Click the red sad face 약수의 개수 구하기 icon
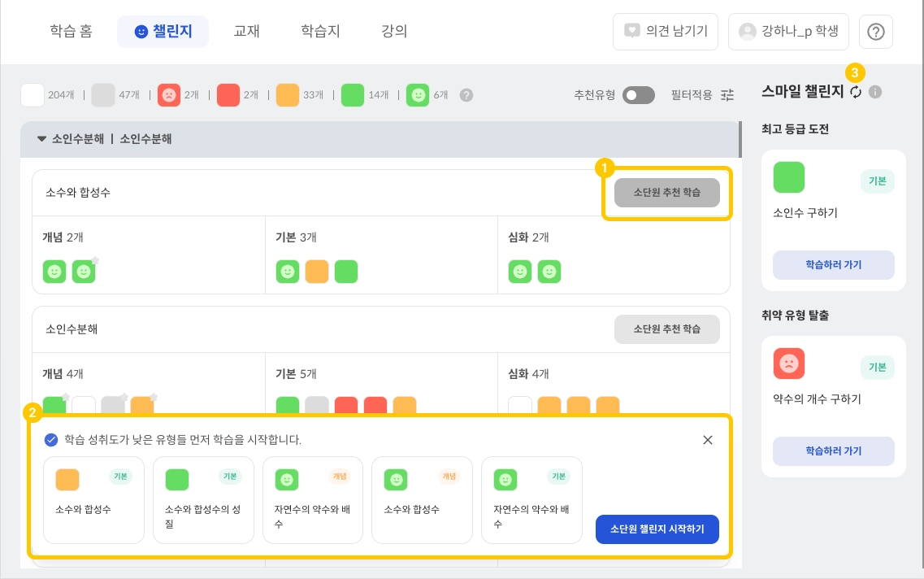Viewport: 924px width, 579px height. (x=788, y=364)
